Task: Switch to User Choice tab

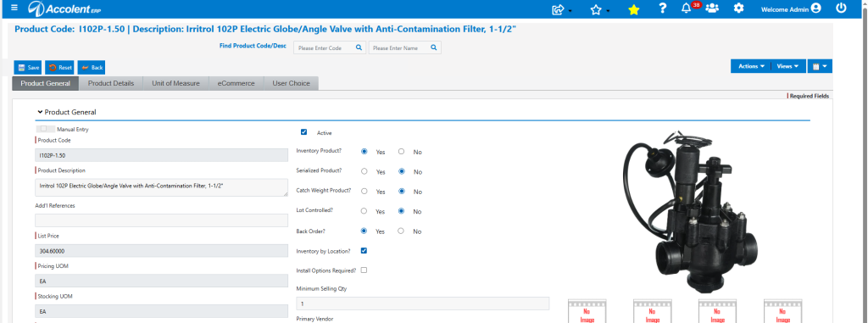Action: click(x=291, y=84)
